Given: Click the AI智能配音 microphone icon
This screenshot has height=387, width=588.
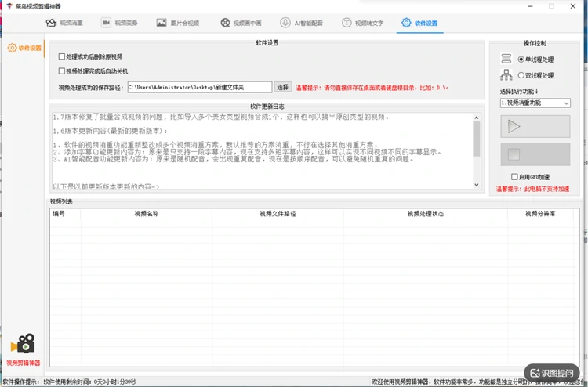Looking at the screenshot, I should 285,23.
